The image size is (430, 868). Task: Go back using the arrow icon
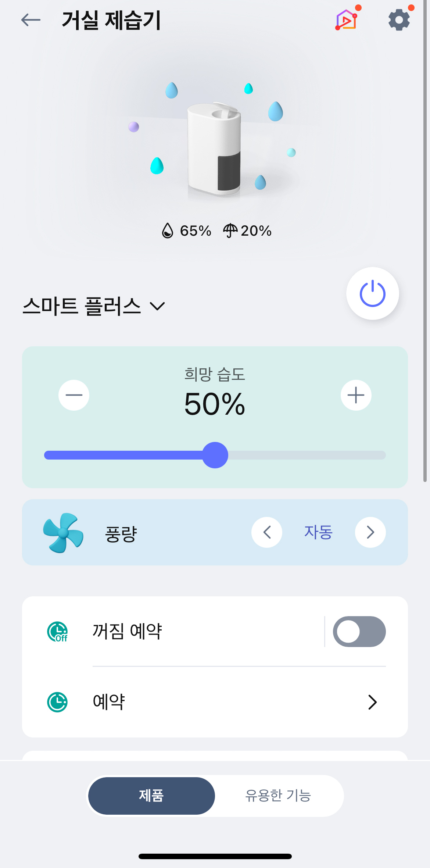(31, 20)
